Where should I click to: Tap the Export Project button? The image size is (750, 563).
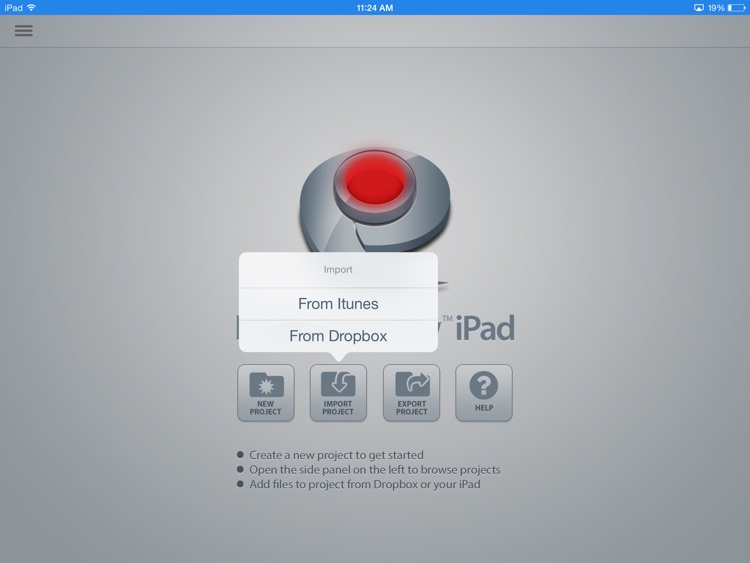[x=411, y=393]
